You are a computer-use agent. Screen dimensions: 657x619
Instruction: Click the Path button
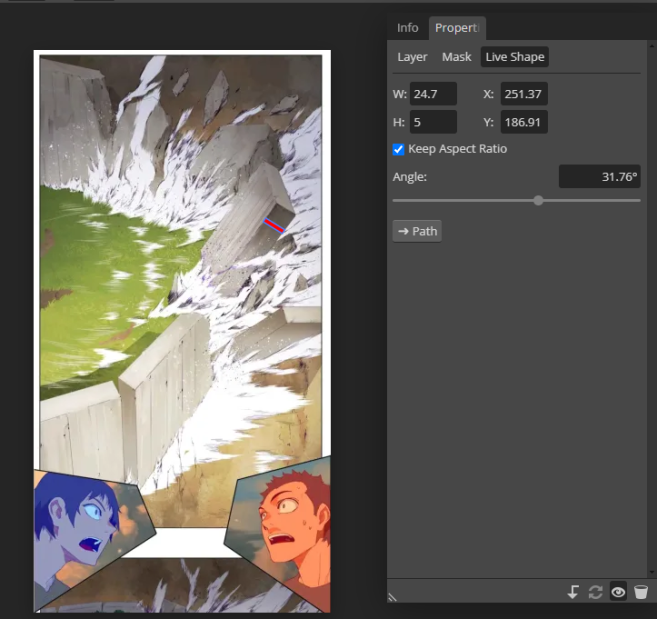pos(417,231)
